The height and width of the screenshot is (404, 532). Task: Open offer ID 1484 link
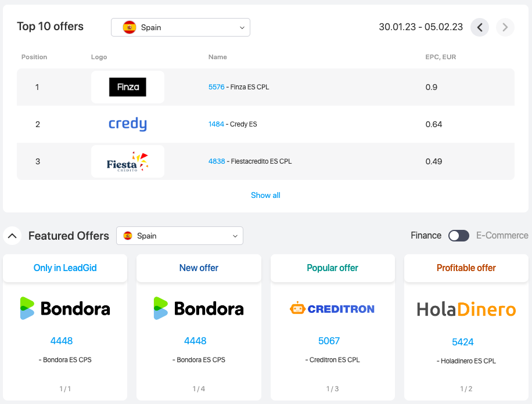(x=216, y=124)
